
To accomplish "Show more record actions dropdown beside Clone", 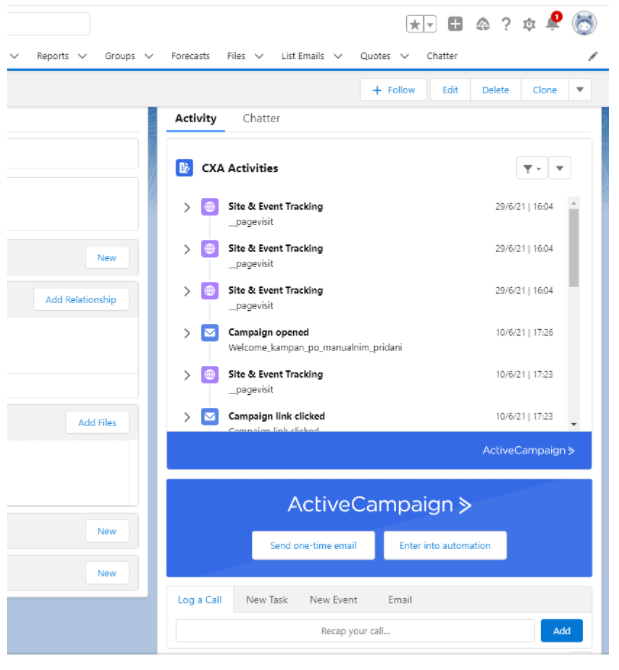I will pyautogui.click(x=579, y=90).
